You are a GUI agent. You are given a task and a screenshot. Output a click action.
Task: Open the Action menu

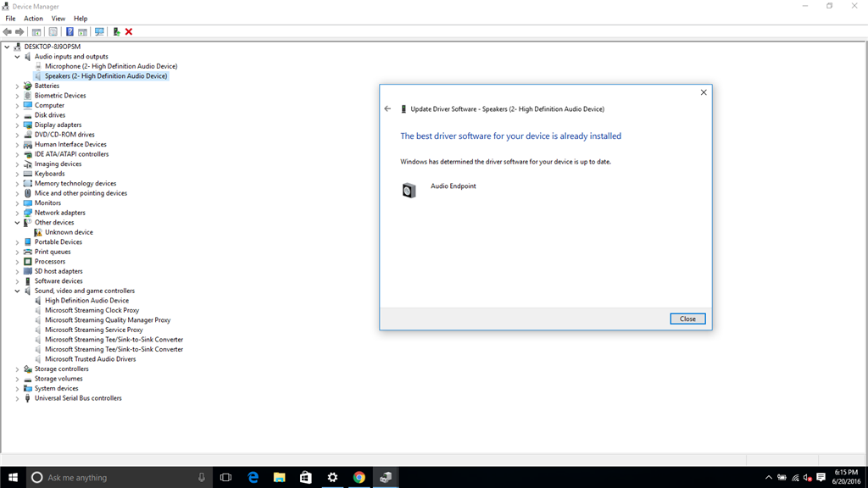[33, 19]
